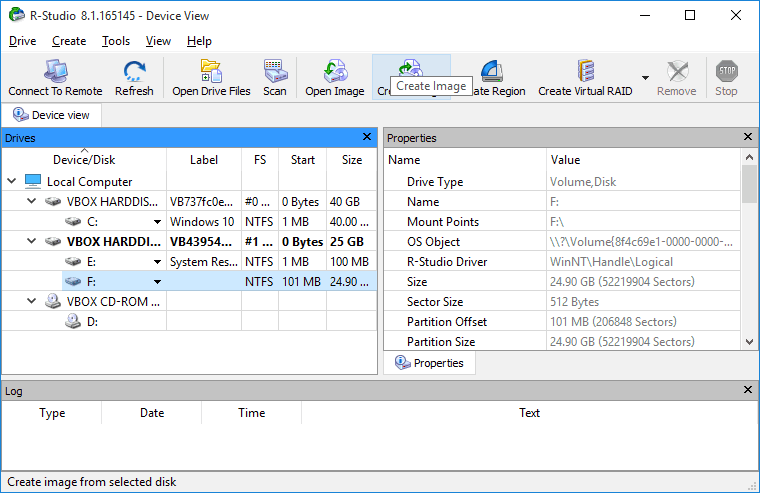Close the Log panel
The height and width of the screenshot is (493, 760).
point(747,390)
